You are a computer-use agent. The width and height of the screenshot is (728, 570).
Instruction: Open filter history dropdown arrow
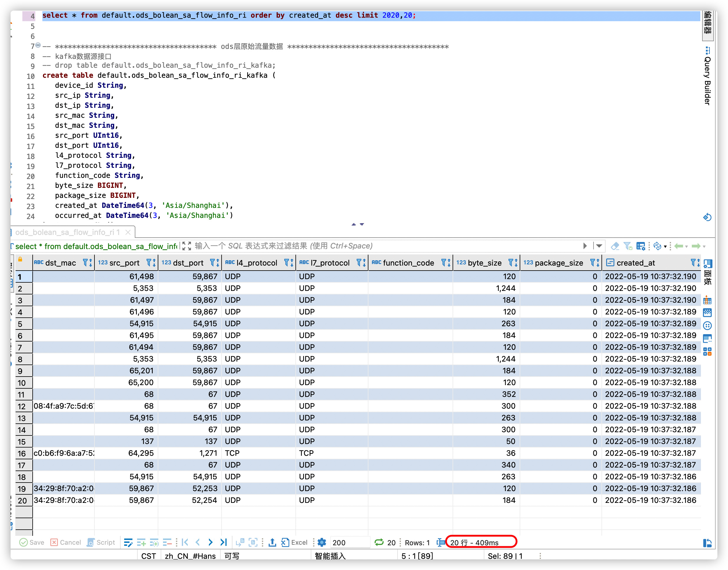[599, 246]
